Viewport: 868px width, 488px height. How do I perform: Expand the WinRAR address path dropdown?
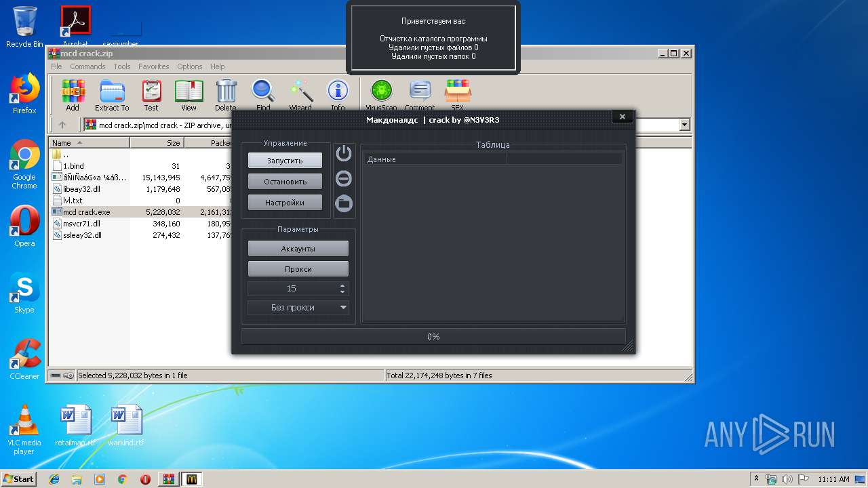tap(684, 125)
